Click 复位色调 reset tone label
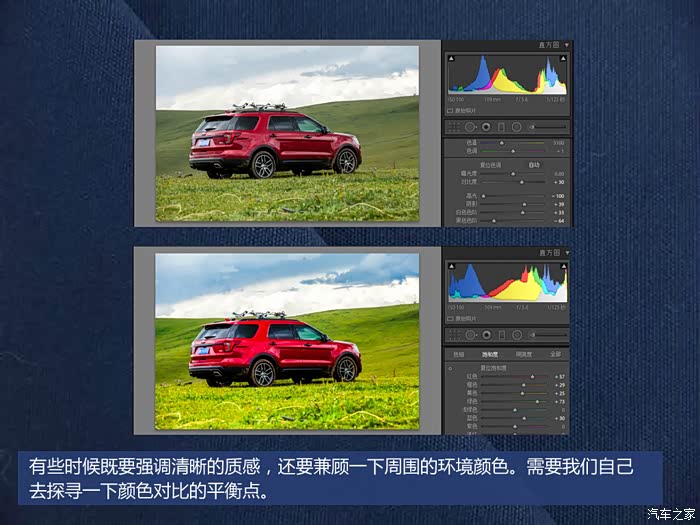700x525 pixels. 491,165
